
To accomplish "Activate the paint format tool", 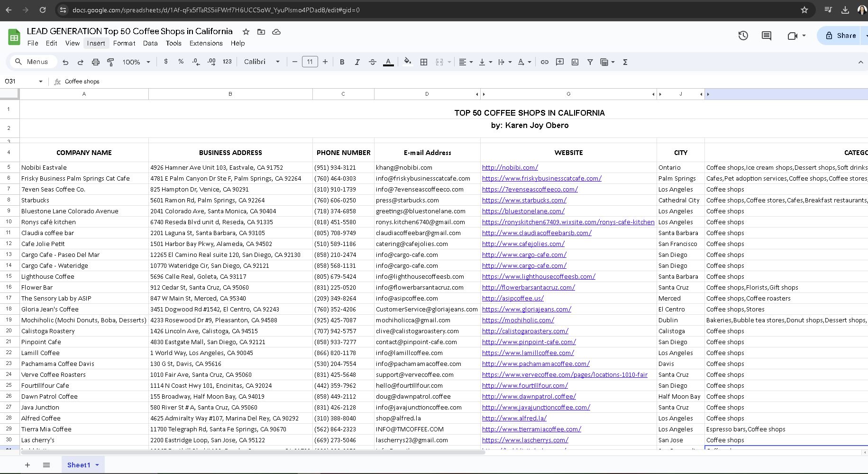I will click(x=110, y=62).
